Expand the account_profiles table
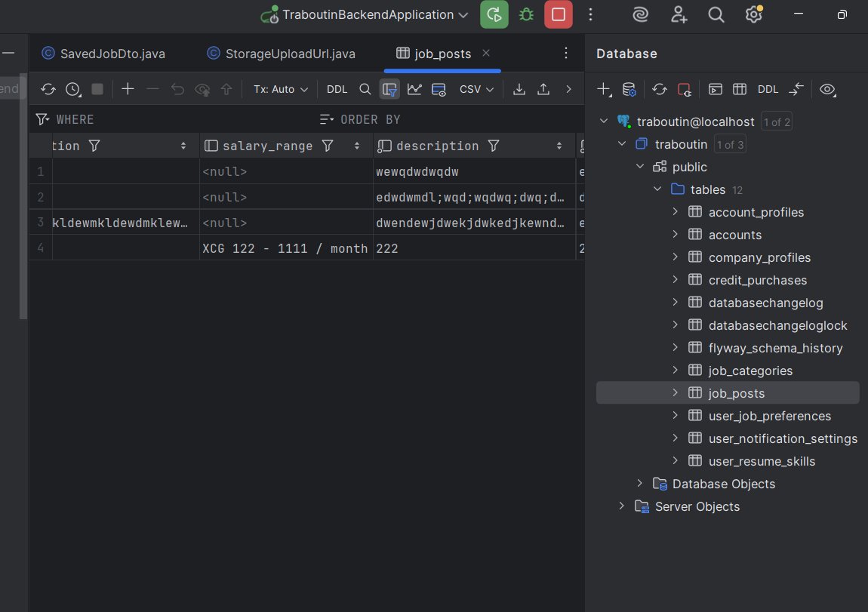 pyautogui.click(x=676, y=211)
